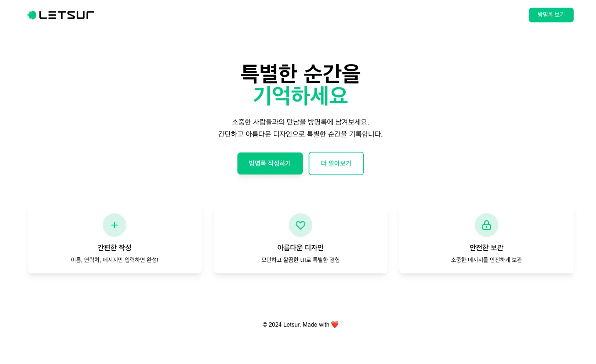Select the 더 알아보기 outlined button
Image resolution: width=596 pixels, height=364 pixels.
(x=336, y=163)
